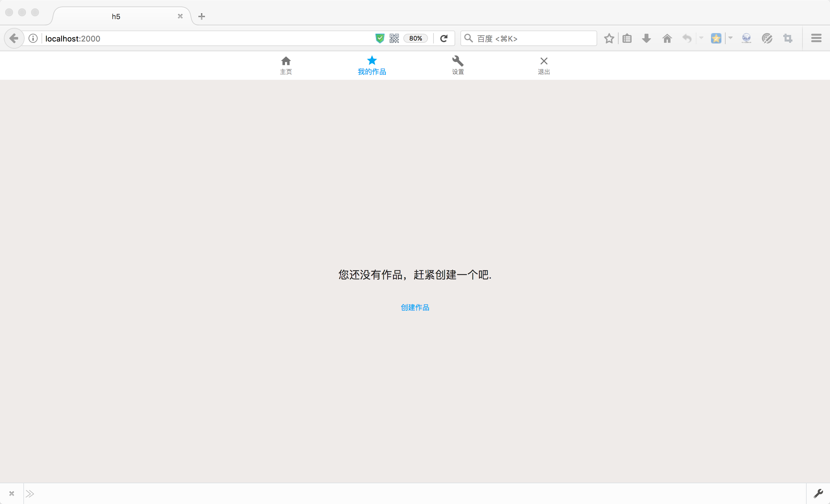Open the hamburger menu

pyautogui.click(x=816, y=38)
